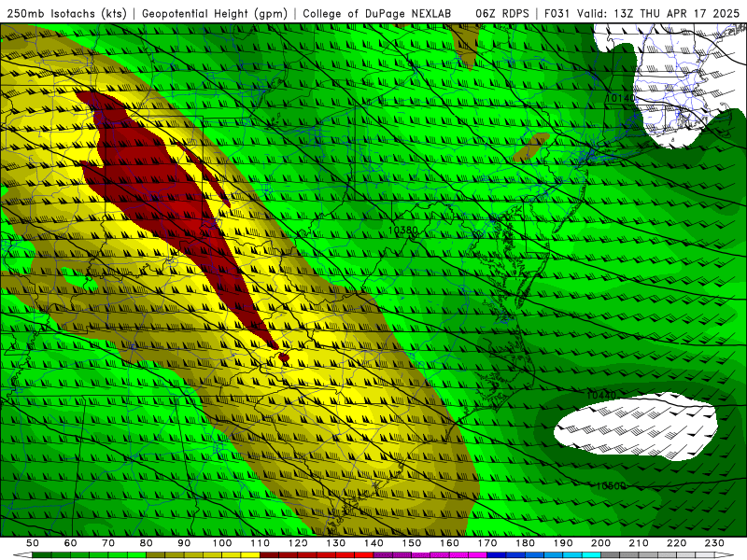The width and height of the screenshot is (747, 560).
Task: Click the 50 knot legend value
Action: (32, 543)
